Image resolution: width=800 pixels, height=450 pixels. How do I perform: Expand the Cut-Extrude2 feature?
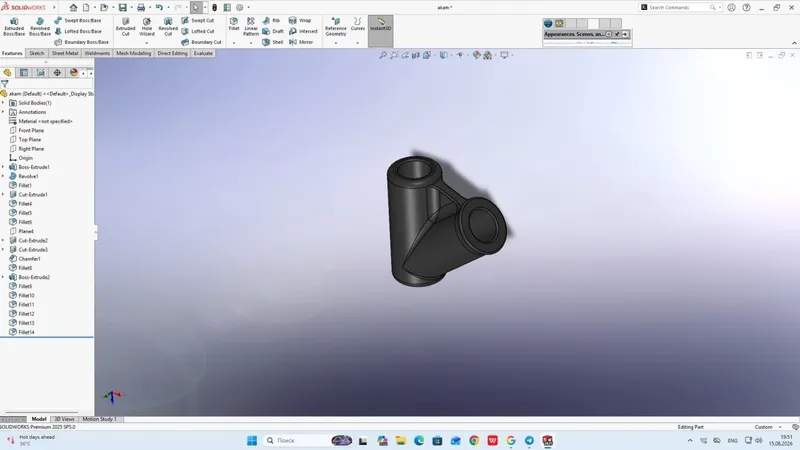[x=3, y=241]
